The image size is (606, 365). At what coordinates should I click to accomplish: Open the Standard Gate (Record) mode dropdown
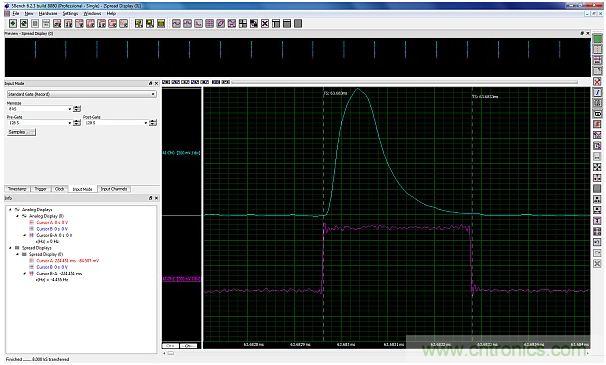(82, 94)
